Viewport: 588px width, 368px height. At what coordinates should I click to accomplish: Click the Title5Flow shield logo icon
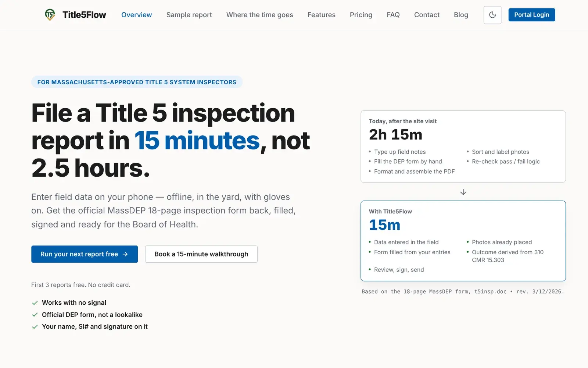coord(50,15)
